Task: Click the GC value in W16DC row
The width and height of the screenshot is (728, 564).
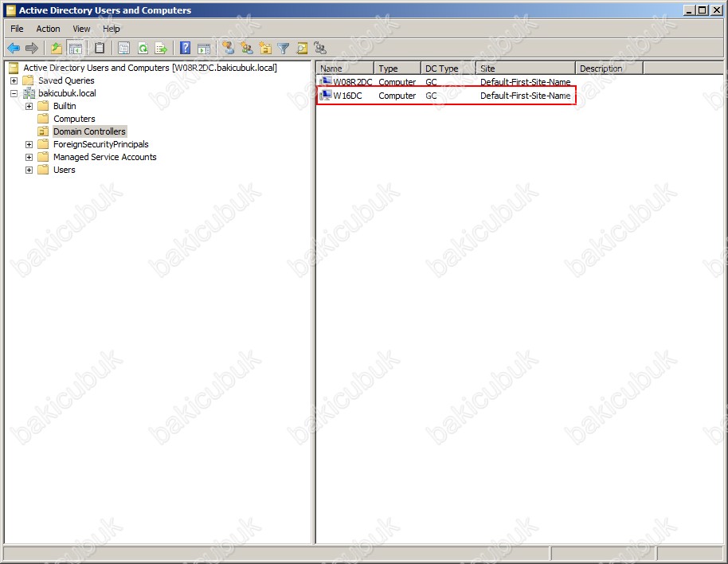Action: pos(431,96)
